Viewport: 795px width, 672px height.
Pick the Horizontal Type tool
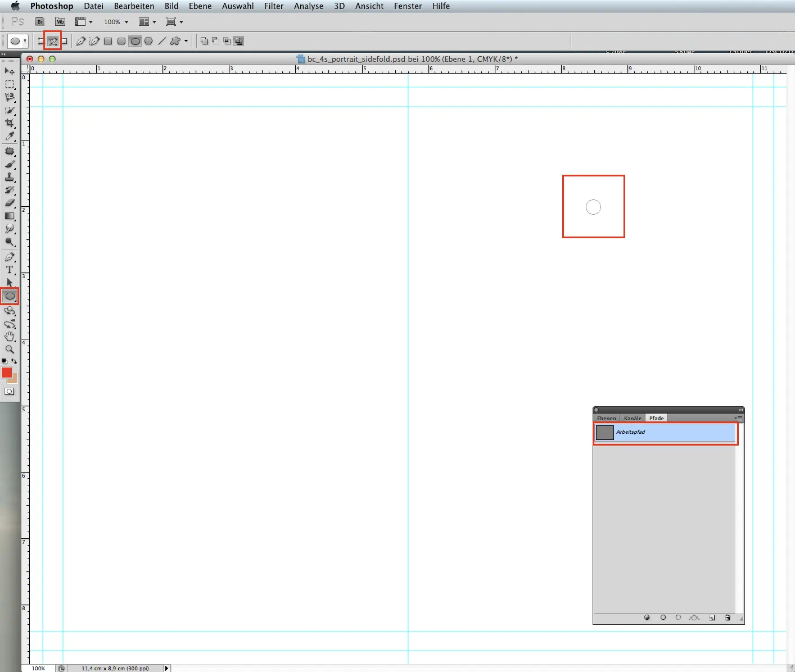click(x=10, y=270)
